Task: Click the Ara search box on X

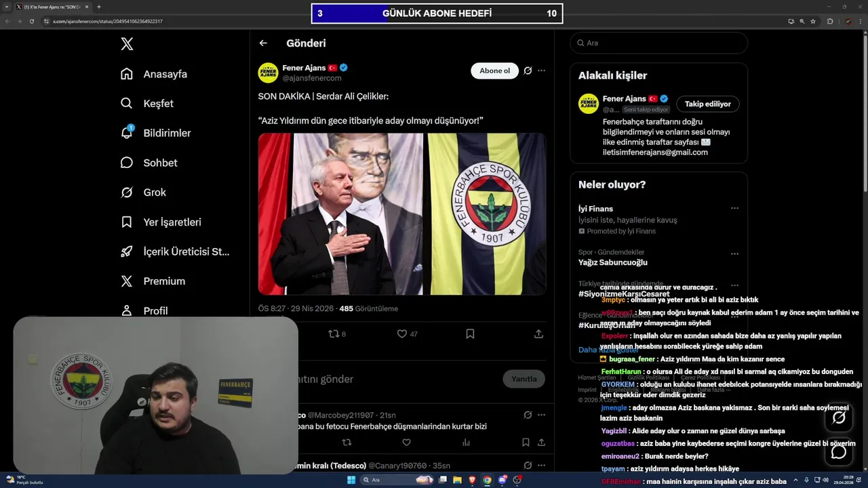Action: tap(658, 43)
